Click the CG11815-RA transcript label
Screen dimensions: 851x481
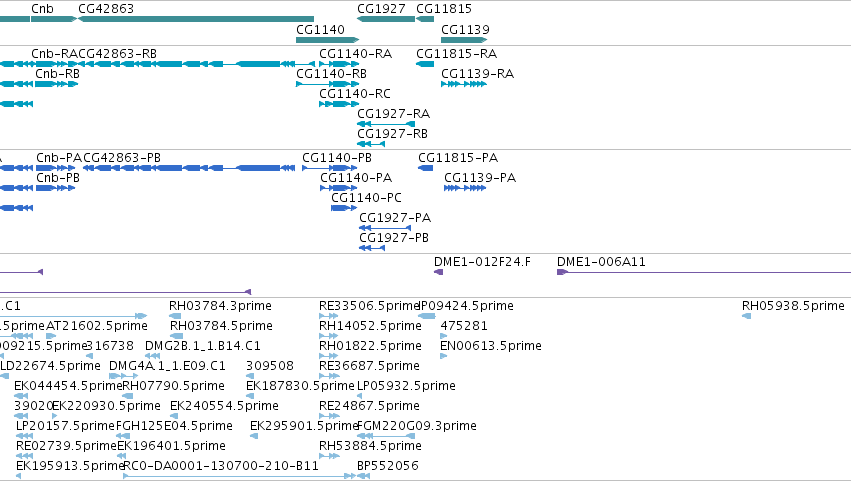click(x=456, y=54)
